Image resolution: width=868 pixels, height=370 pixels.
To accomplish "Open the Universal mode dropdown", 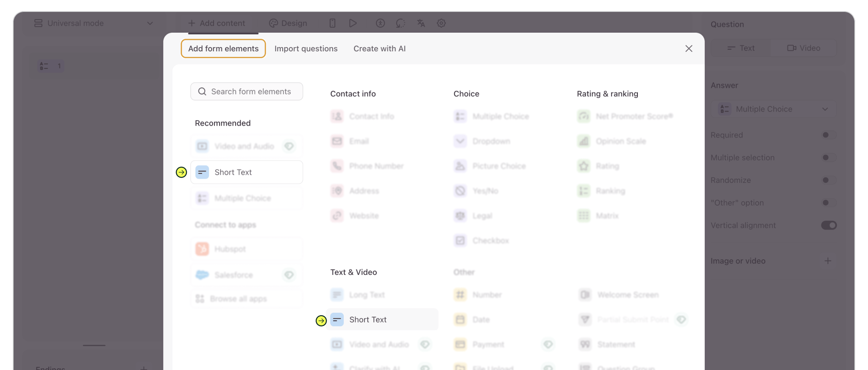I will (x=94, y=23).
